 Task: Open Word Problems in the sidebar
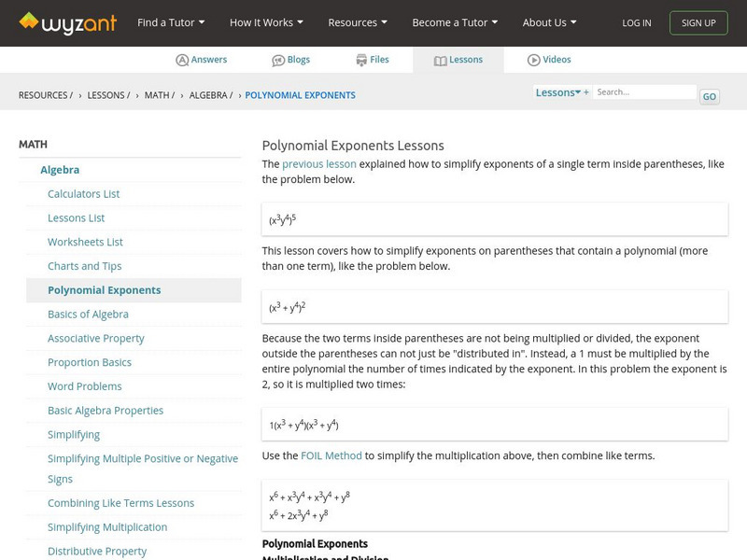coord(85,386)
